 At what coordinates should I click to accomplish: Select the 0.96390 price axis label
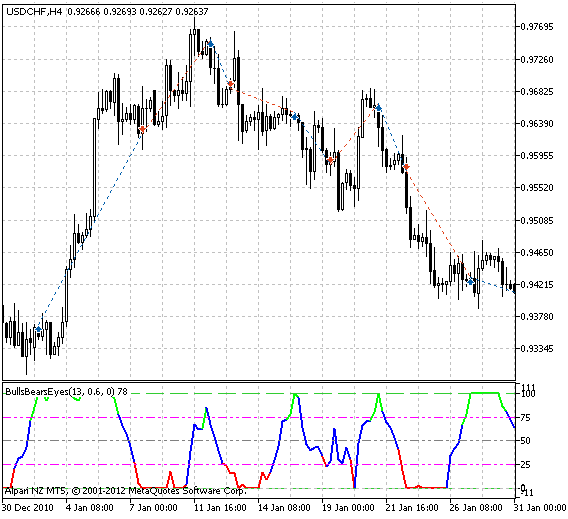click(537, 124)
